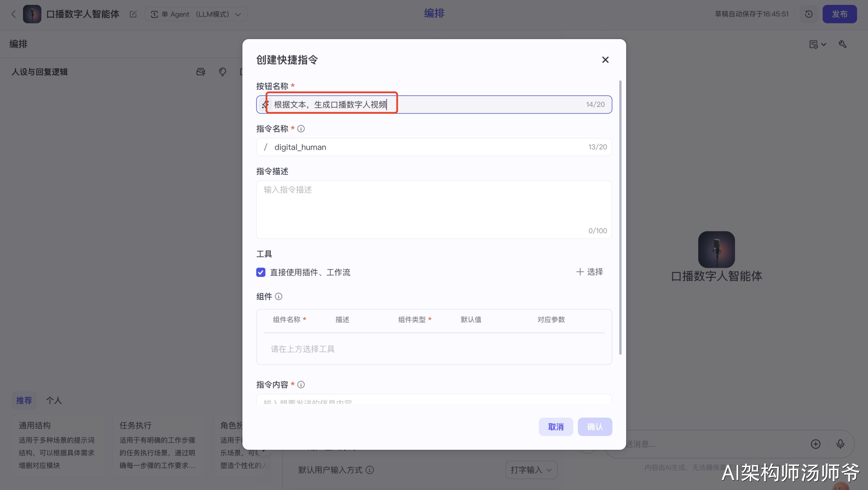Click edit icon beside agent name
This screenshot has width=868, height=490.
[133, 14]
